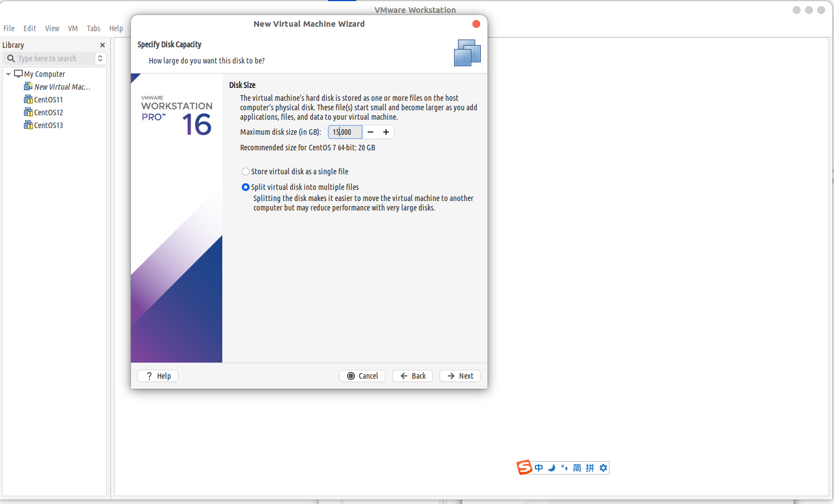Click the Maximum disk size input field
Screen dimensions: 834x504
[345, 132]
